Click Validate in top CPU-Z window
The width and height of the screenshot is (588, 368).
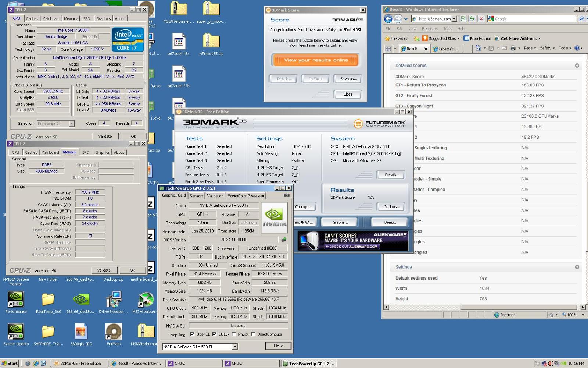click(x=105, y=136)
